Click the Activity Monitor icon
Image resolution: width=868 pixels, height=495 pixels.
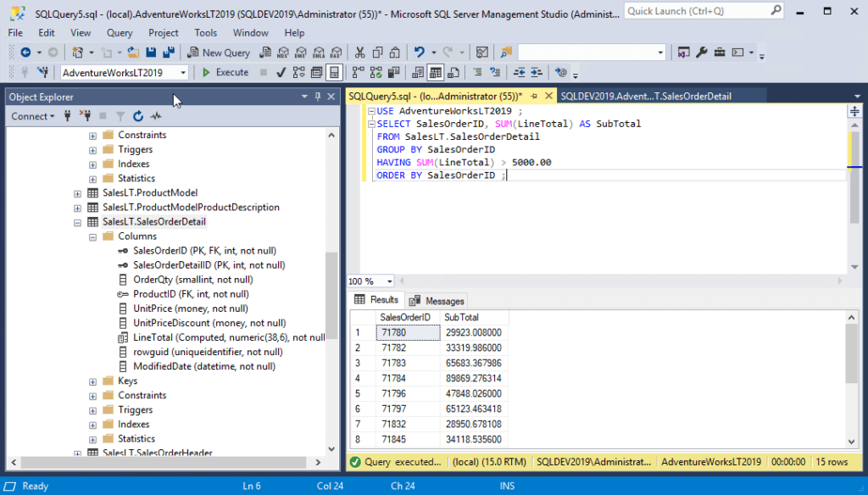[x=482, y=53]
